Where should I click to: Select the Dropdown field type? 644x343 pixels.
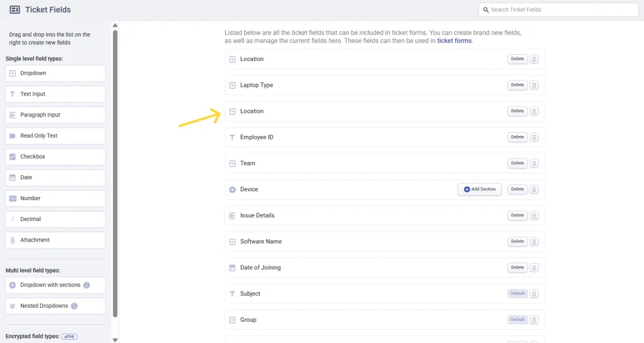pyautogui.click(x=55, y=73)
